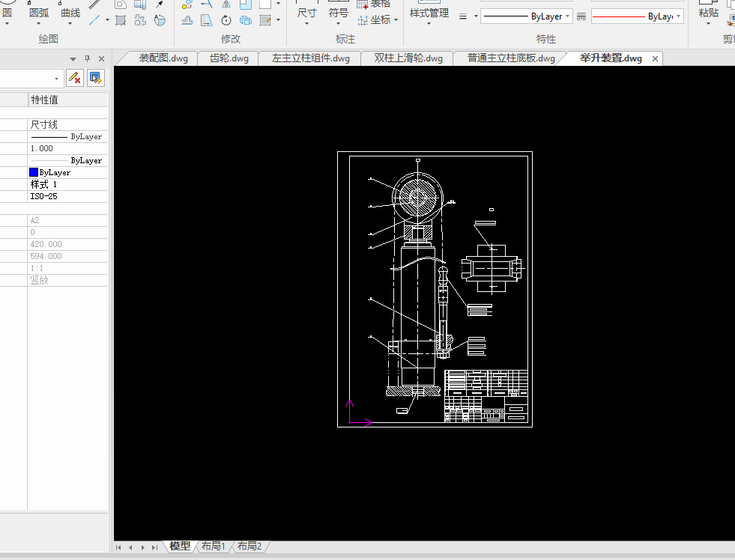
Task: Switch to 布局1 layout tab
Action: (x=213, y=547)
